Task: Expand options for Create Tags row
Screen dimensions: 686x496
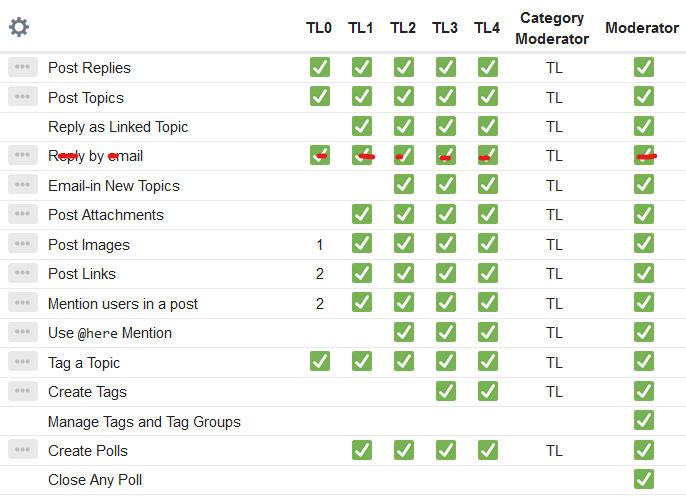Action: pos(23,391)
